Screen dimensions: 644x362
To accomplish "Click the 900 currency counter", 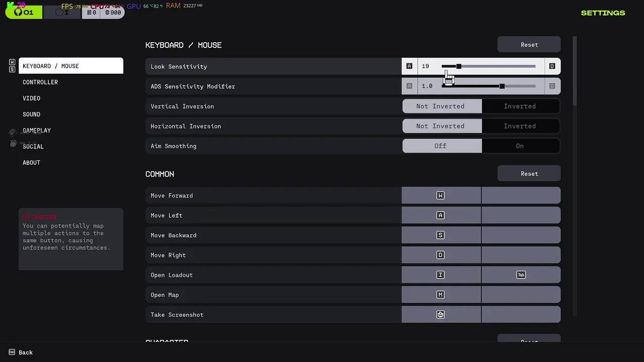I will click(113, 13).
